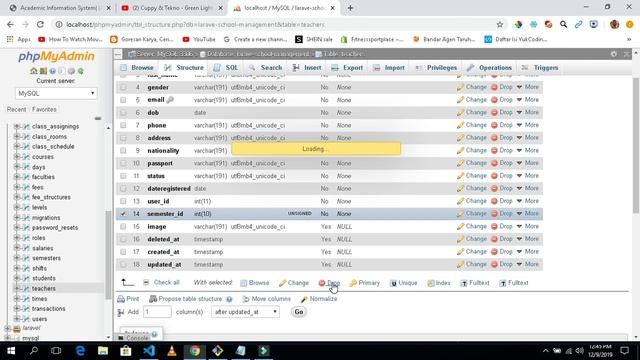
Task: Open the users table in sidebar
Action: 39,319
